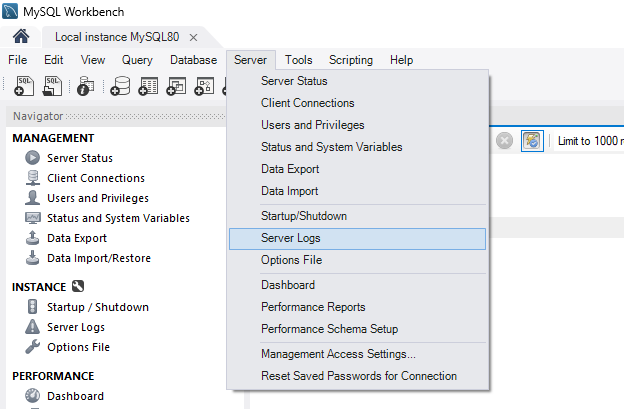Create a new SQL tab icon
624x409 pixels.
[25, 87]
